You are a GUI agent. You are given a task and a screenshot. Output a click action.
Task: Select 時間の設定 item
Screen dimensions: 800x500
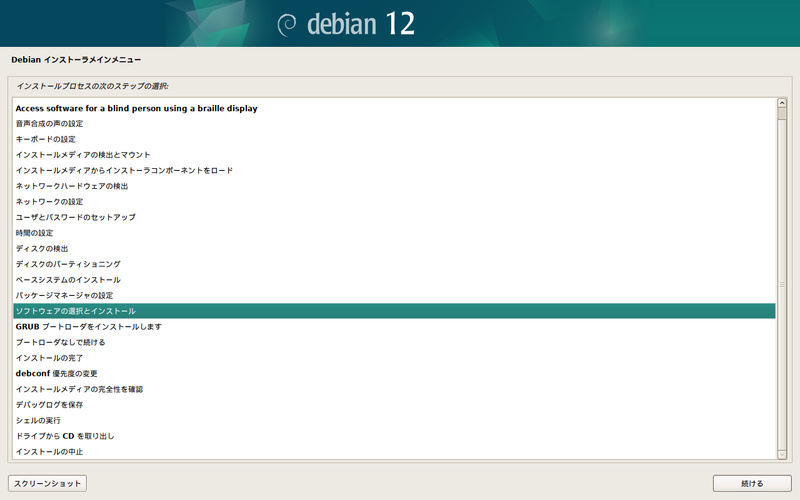(35, 232)
